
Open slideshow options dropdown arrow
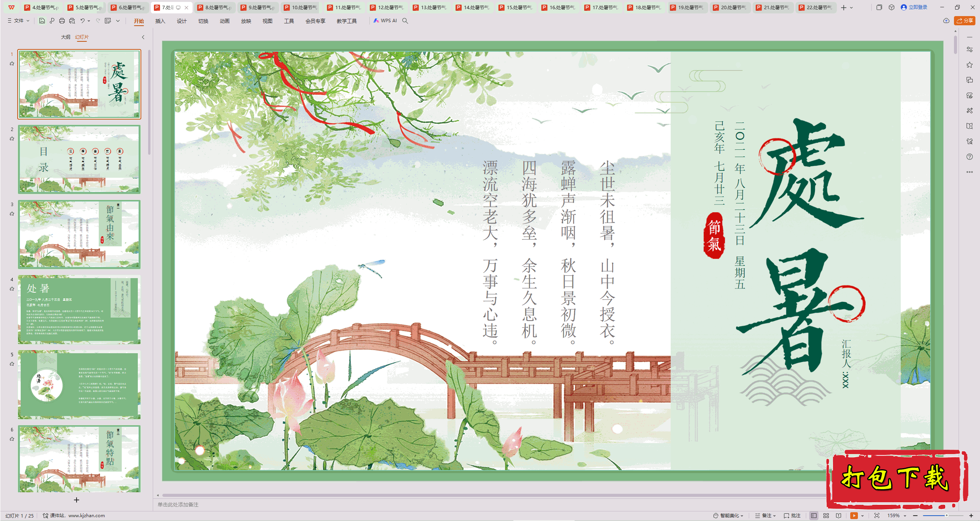862,516
